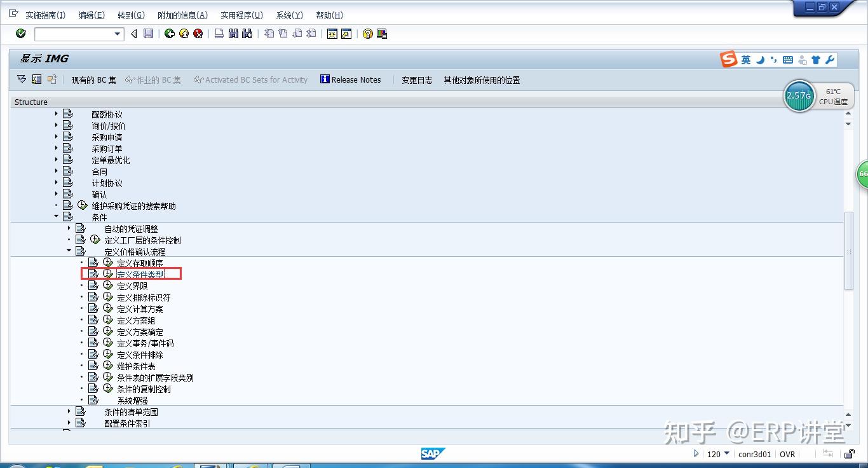Click the red Cancel icon in the toolbar
The image size is (868, 468).
198,34
